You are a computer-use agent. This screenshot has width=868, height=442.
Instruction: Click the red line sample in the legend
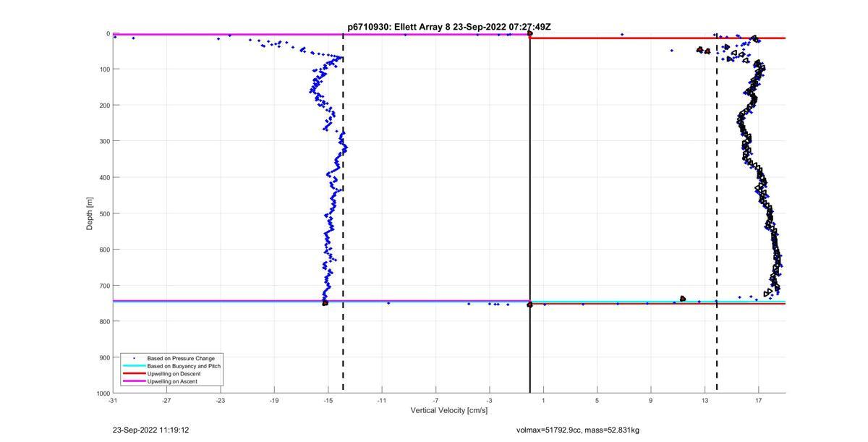click(133, 373)
